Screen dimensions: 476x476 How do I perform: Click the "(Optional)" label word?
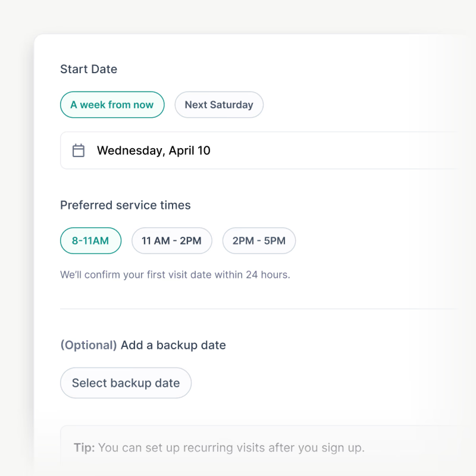point(88,345)
